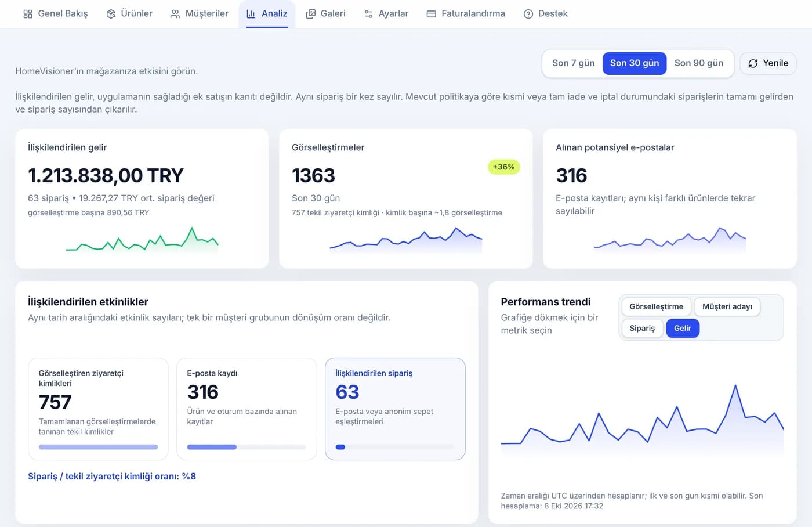Click the Yenile button
The image size is (812, 527).
[x=768, y=63]
